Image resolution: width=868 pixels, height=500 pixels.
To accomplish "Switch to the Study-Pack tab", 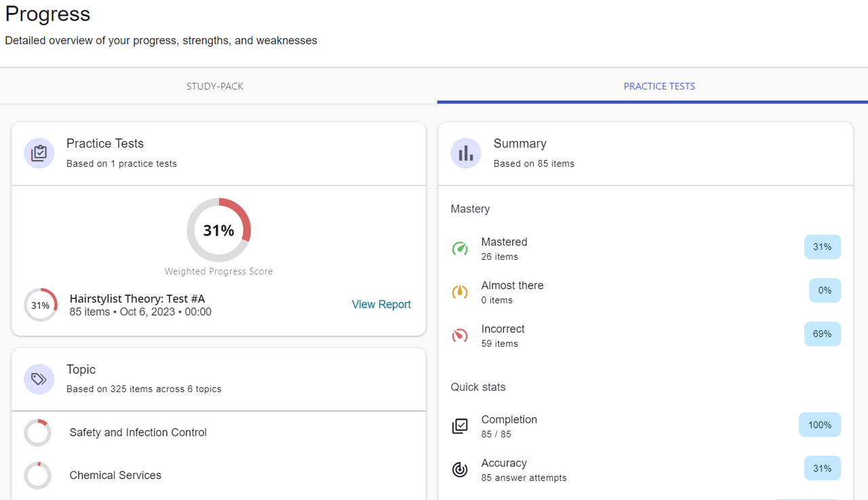I will (215, 86).
